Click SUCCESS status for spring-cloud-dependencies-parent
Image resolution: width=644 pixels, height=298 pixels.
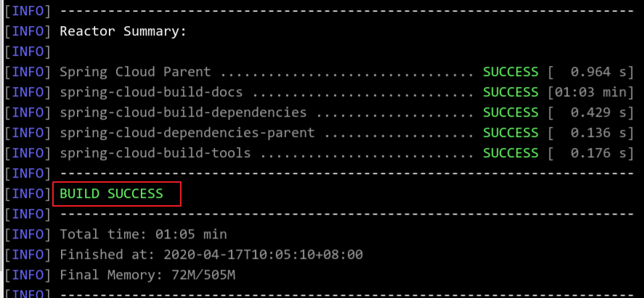click(510, 133)
